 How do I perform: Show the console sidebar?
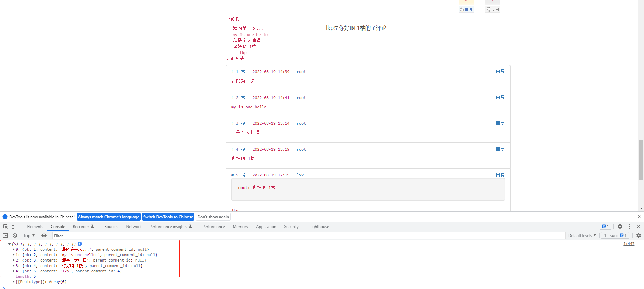click(5, 236)
